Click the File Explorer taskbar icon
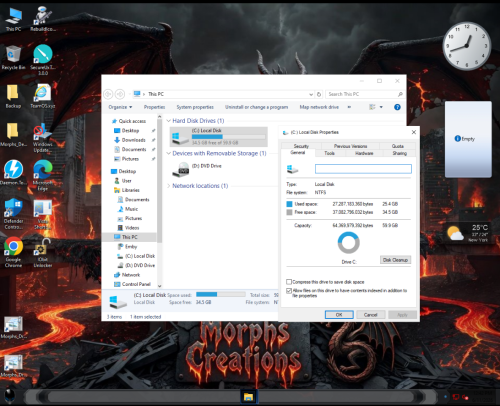 pos(249,397)
